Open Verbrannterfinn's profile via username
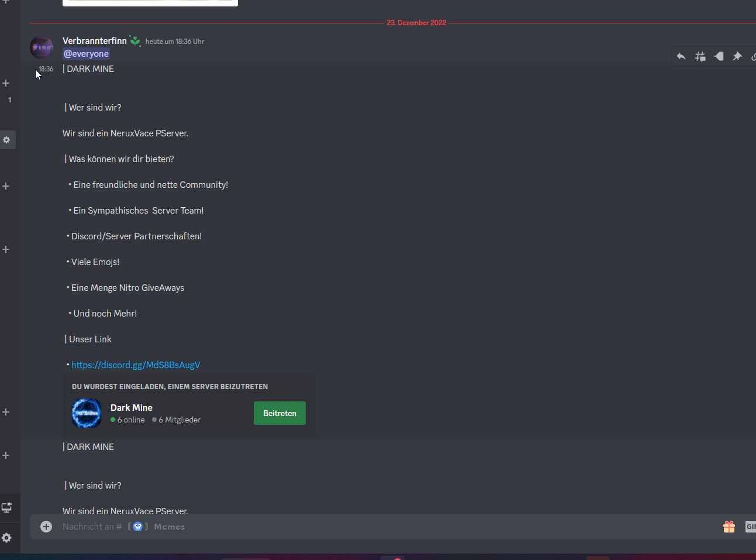Screen dimensions: 756x560 95,40
